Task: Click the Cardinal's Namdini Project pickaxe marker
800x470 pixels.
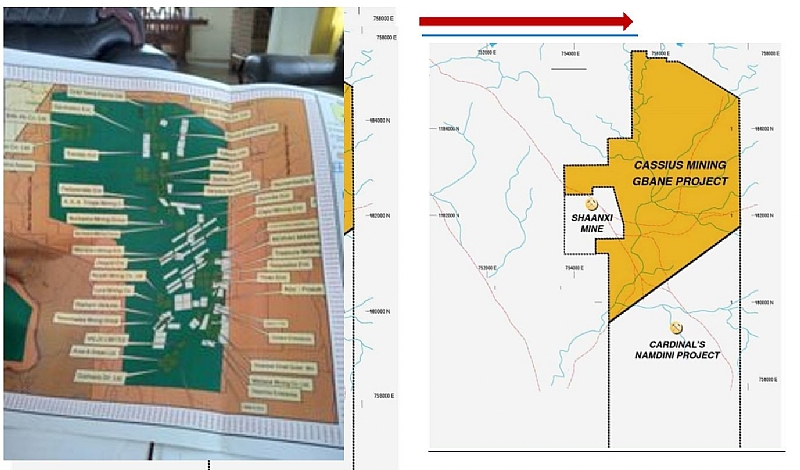Action: coord(677,327)
